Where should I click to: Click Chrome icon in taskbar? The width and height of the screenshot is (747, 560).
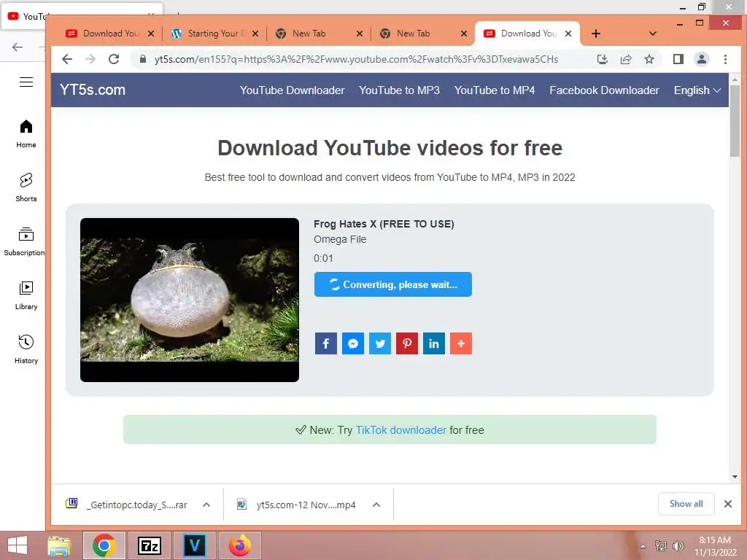pyautogui.click(x=104, y=545)
